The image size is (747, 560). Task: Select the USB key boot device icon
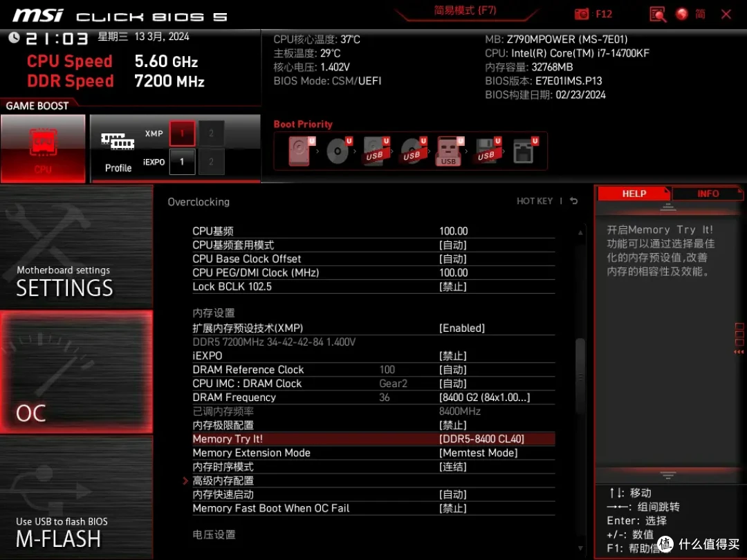coord(450,151)
